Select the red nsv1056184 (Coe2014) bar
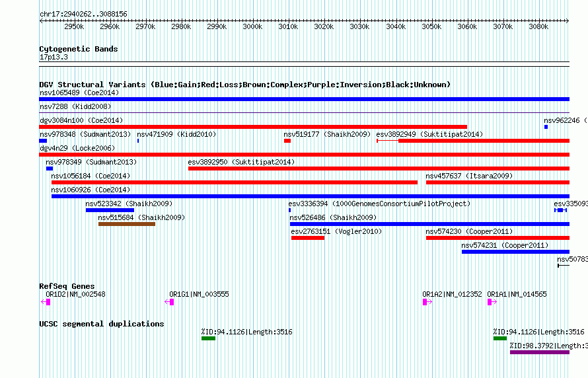The width and height of the screenshot is (588, 378). tap(235, 182)
